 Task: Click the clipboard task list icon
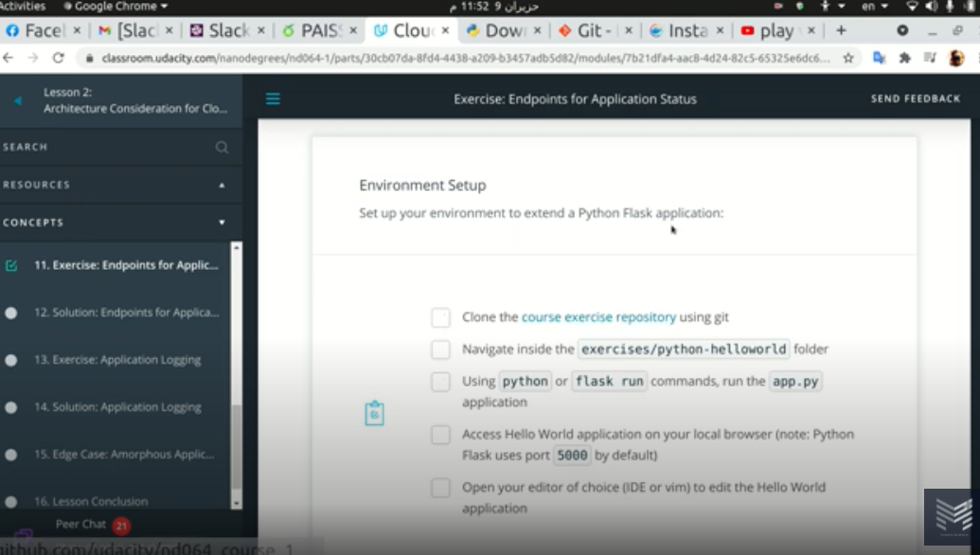pos(374,413)
